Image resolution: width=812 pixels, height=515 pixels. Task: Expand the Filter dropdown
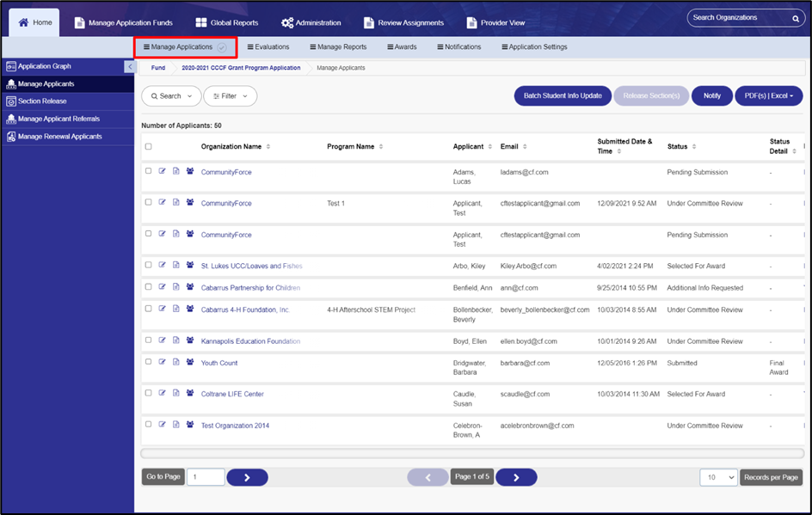coord(231,96)
